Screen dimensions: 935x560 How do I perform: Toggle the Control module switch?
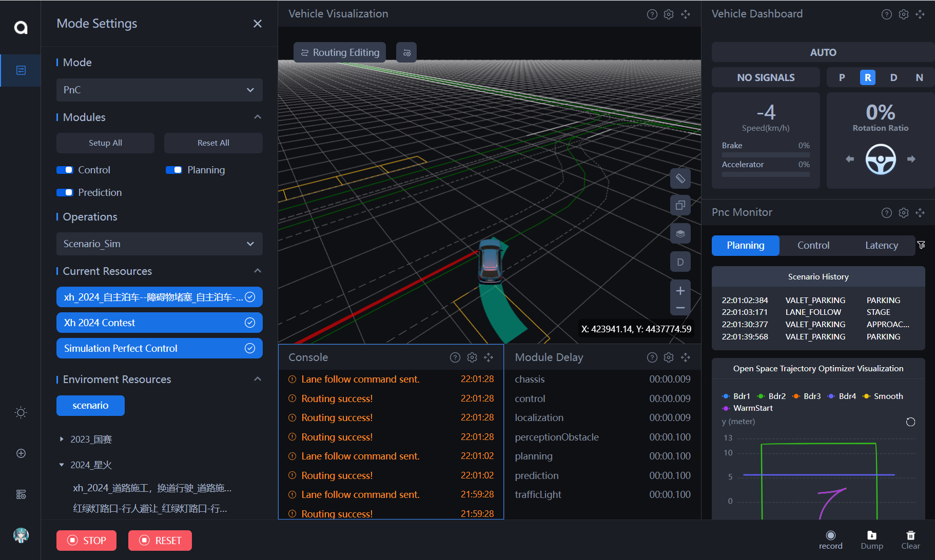click(65, 170)
